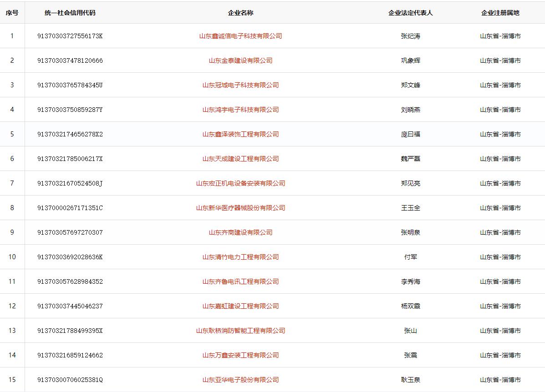Viewport: 545px width, 392px height.
Task: Open details for 山东天成建设工程有限公司
Action: click(240, 159)
